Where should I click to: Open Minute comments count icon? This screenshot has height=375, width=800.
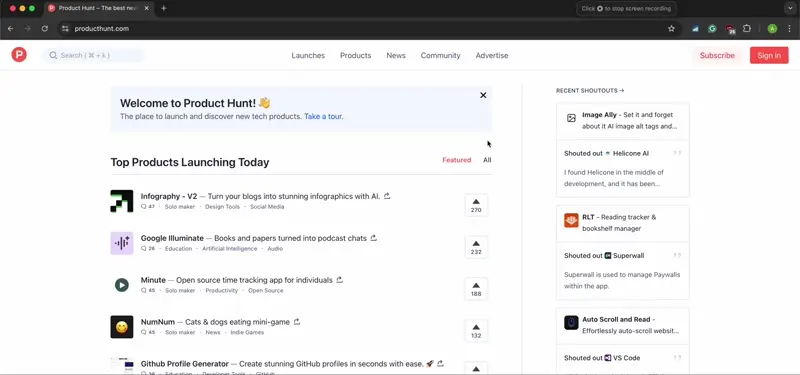pos(144,290)
